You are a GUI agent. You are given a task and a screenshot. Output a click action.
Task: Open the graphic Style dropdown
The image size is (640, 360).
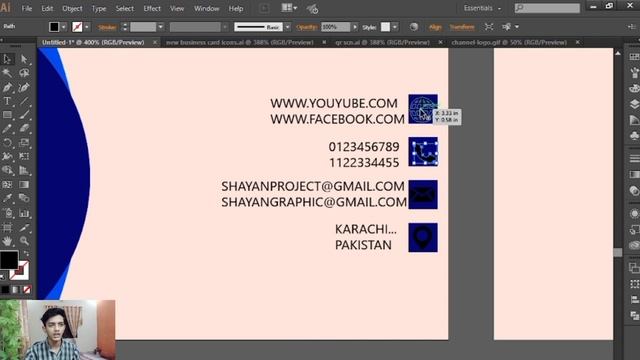click(395, 27)
